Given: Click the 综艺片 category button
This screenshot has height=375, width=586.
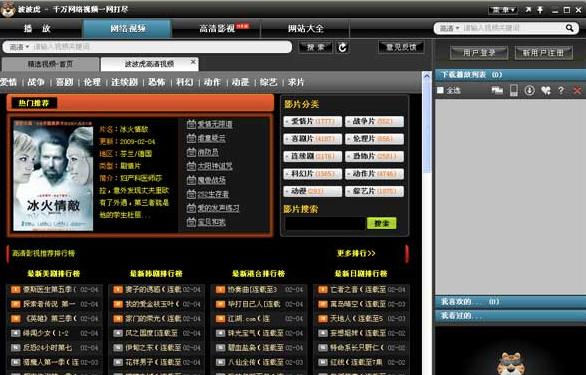Looking at the screenshot, I should click(x=374, y=191).
